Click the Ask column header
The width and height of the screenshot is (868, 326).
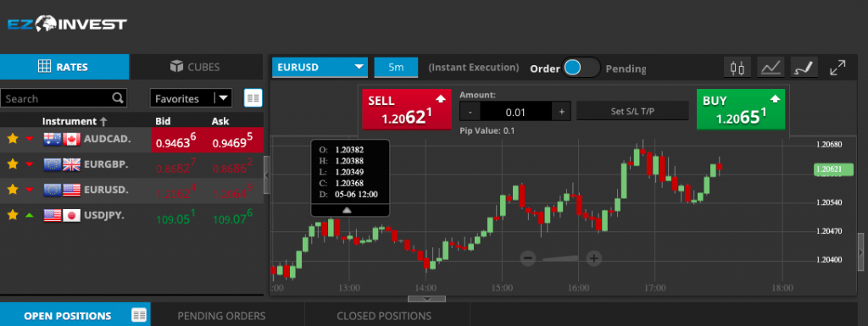(220, 121)
